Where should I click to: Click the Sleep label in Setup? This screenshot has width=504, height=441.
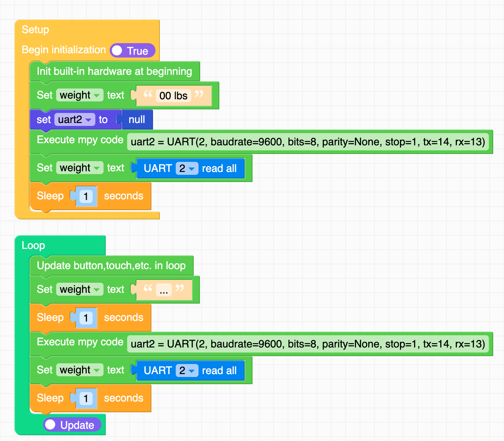point(50,196)
